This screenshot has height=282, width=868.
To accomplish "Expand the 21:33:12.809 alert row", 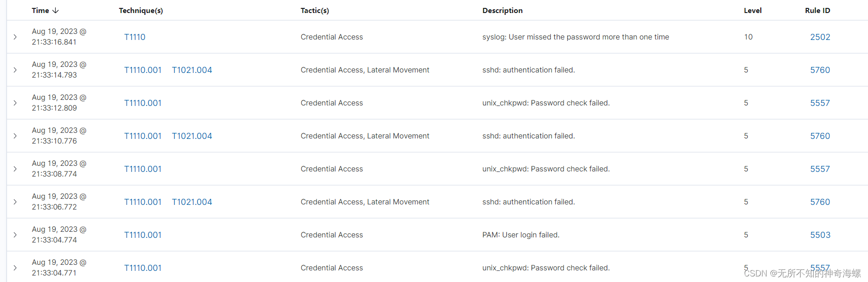I will pyautogui.click(x=15, y=103).
